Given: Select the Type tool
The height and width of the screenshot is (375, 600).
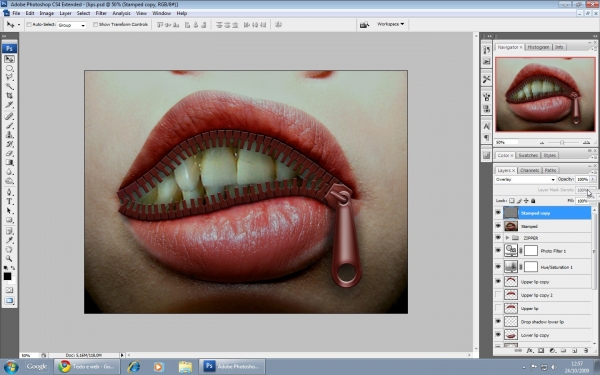Looking at the screenshot, I should coord(9,202).
